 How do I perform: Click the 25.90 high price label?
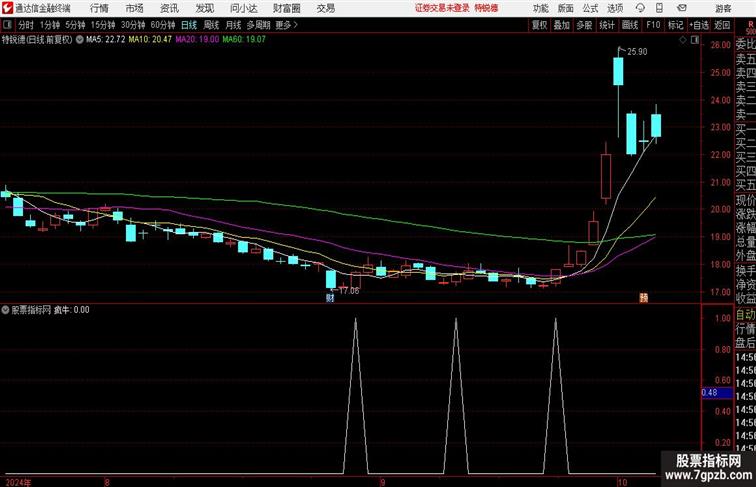tap(637, 52)
